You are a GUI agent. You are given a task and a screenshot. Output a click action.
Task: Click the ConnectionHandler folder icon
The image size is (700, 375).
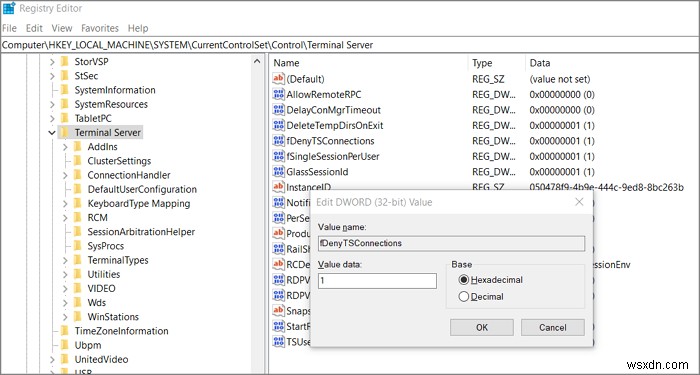(78, 175)
